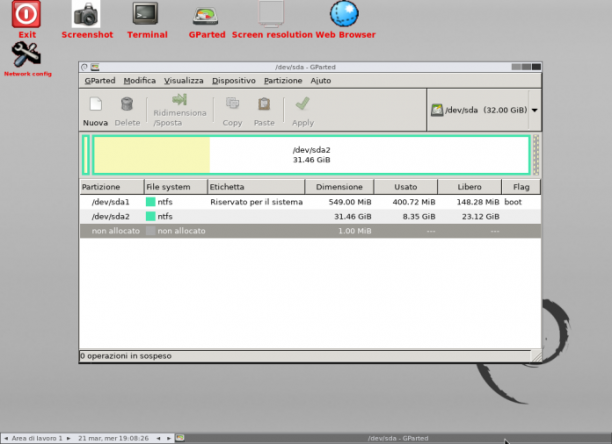Select the small /dev/sda1 block in disk graphic

pyautogui.click(x=86, y=155)
